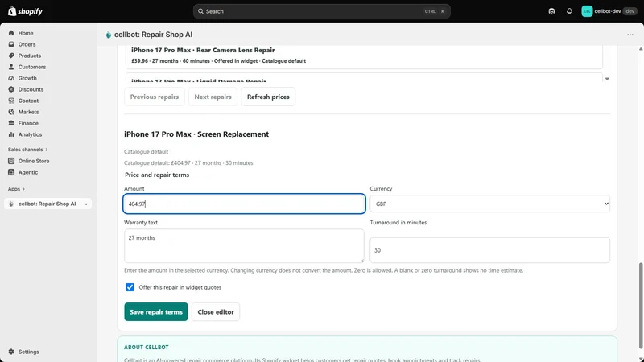Viewport: 644px width, 362px height.
Task: Open Orders icon in sidebar
Action: [11, 44]
